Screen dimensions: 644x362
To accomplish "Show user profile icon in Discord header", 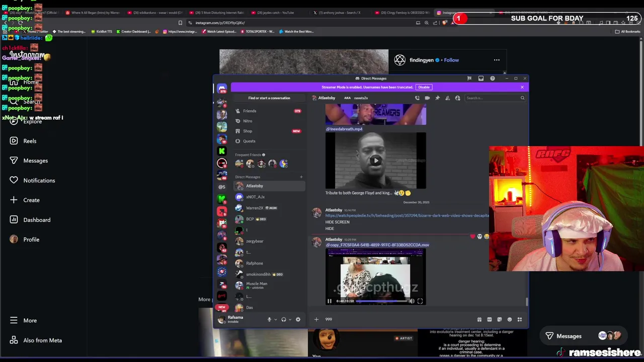I will coord(457,98).
